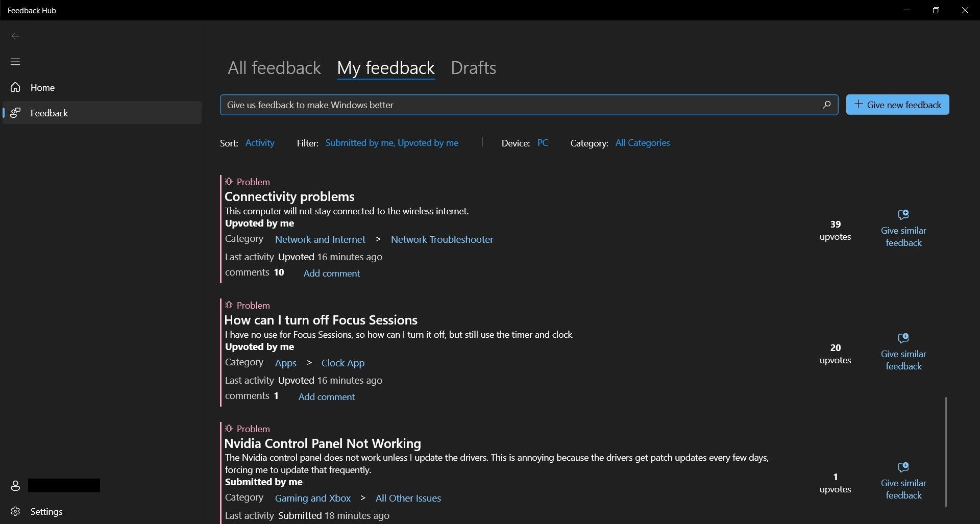Switch to the Drafts tab
Image resolution: width=980 pixels, height=524 pixels.
pyautogui.click(x=473, y=68)
